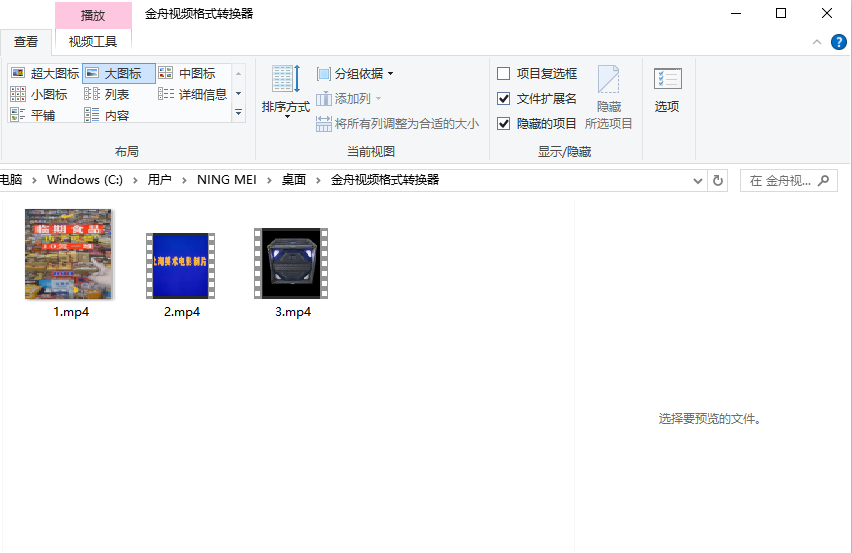The width and height of the screenshot is (852, 553).
Task: Click Hide selected items (隐藏所选项目) button
Action: [x=609, y=98]
